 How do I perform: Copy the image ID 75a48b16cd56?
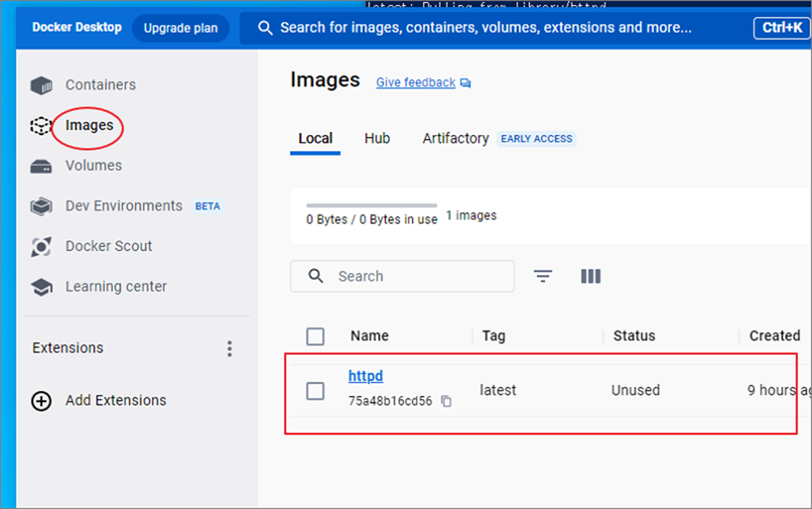(x=446, y=401)
